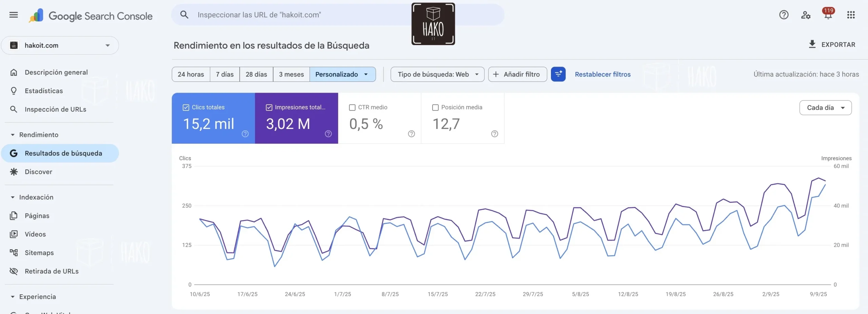Click help icon in CTR medio card
Image resolution: width=868 pixels, height=314 pixels.
pyautogui.click(x=411, y=134)
